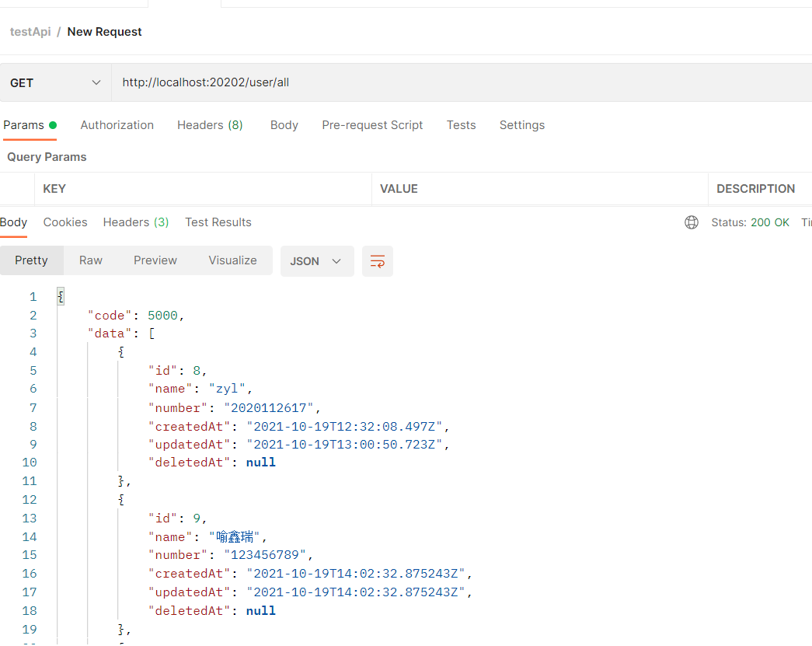Open the Test Results tab
The image size is (812, 646).
tap(218, 222)
